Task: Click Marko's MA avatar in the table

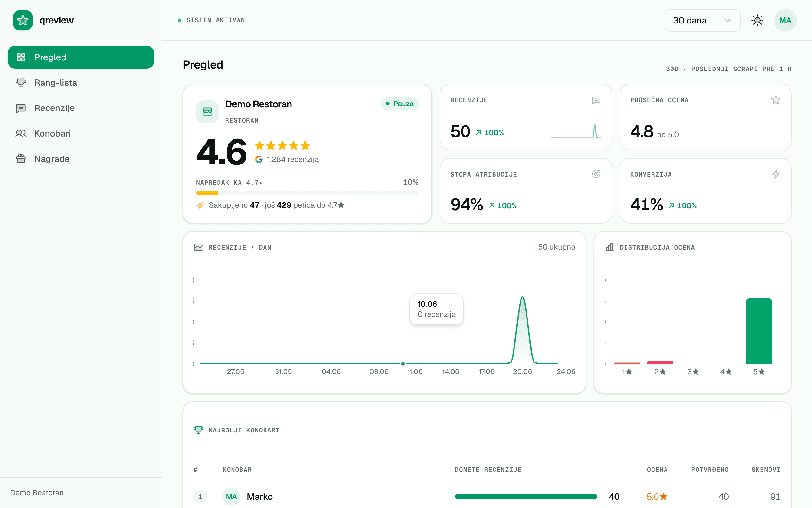Action: click(x=231, y=497)
